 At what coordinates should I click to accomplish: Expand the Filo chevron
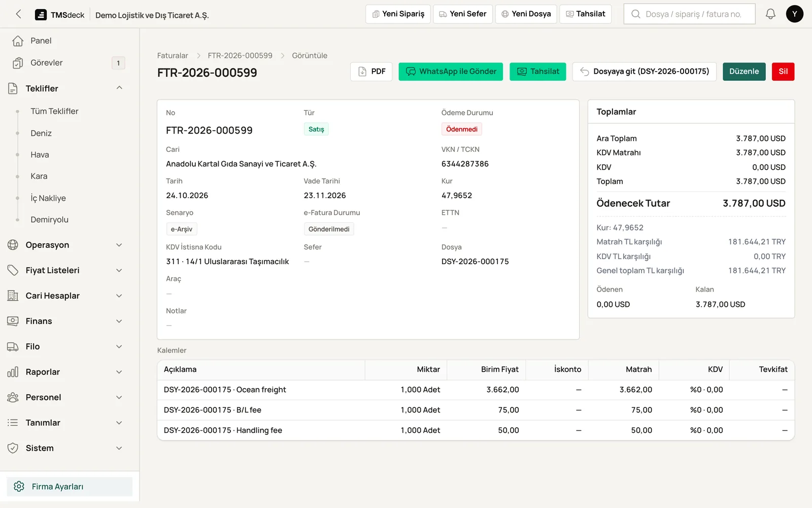[119, 346]
